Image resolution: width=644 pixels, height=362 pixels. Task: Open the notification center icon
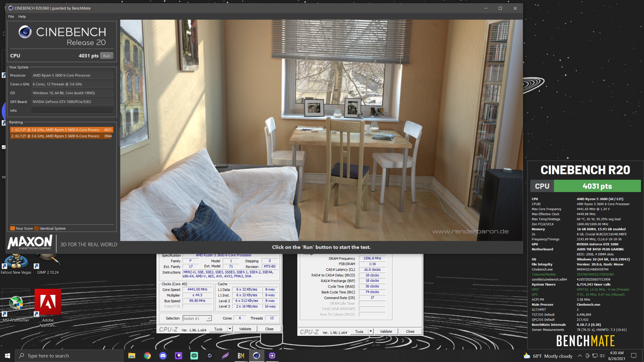(x=634, y=356)
